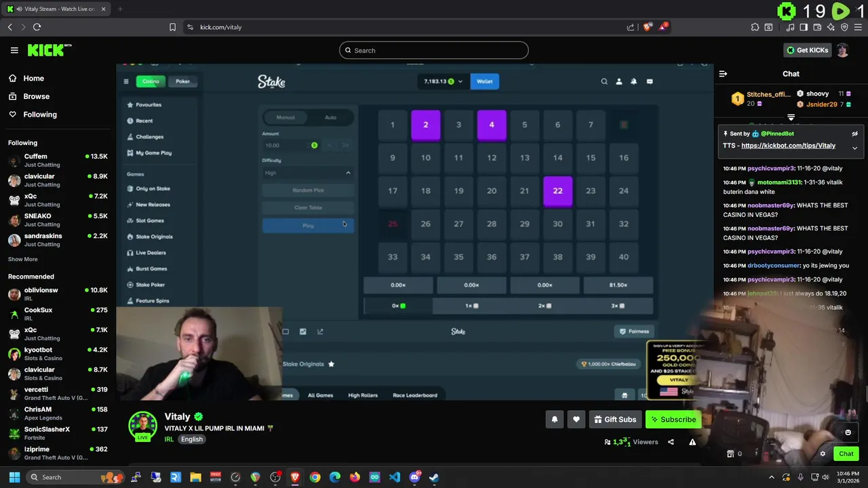This screenshot has width=868, height=488.
Task: Toggle the browser sidebar panel
Action: pos(804,27)
